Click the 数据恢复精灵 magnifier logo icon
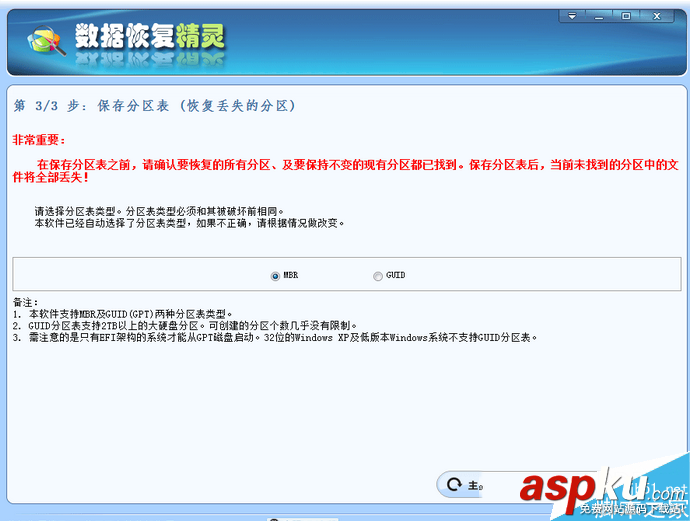The width and height of the screenshot is (690, 521). tap(46, 40)
